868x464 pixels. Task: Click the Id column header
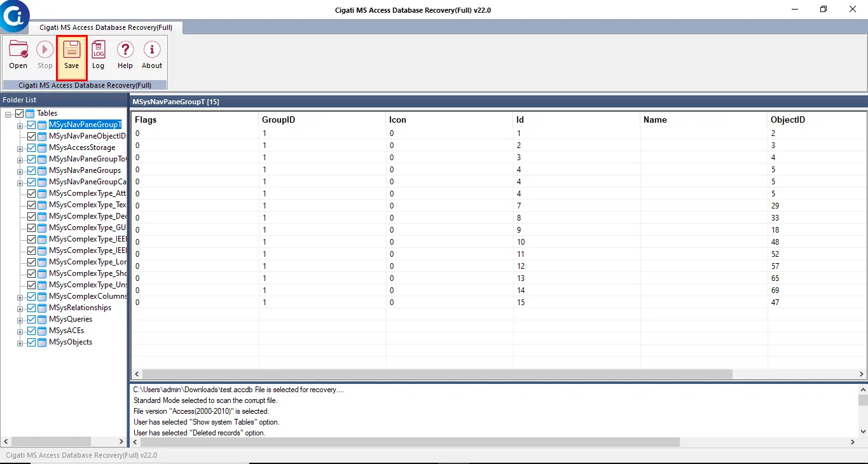pos(577,119)
